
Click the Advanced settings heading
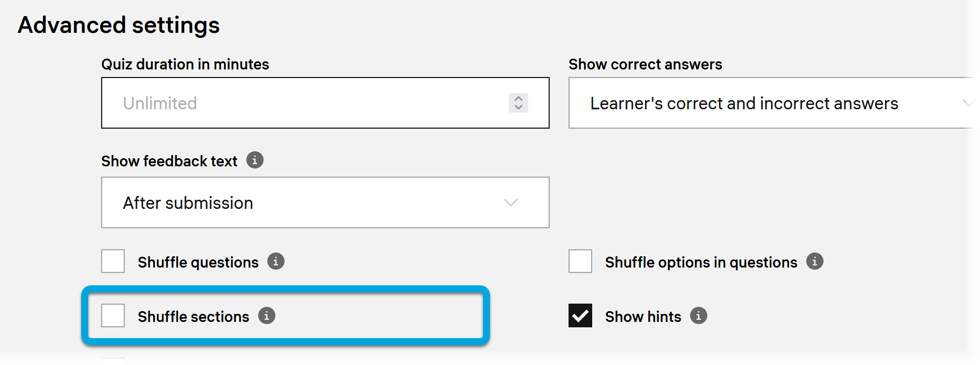[119, 25]
